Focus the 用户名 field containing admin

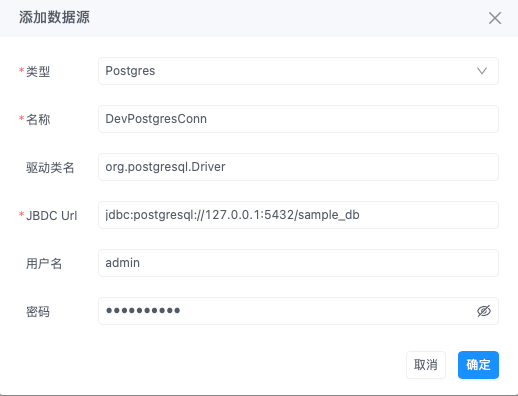click(298, 263)
